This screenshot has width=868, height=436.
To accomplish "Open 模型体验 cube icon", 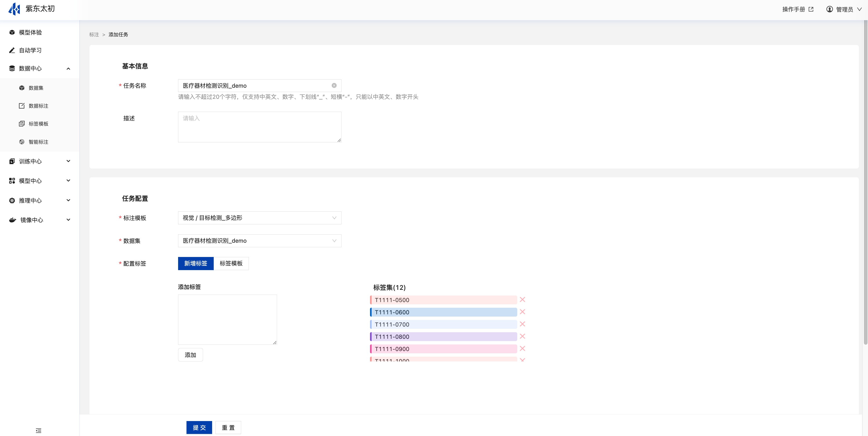I will pos(12,32).
